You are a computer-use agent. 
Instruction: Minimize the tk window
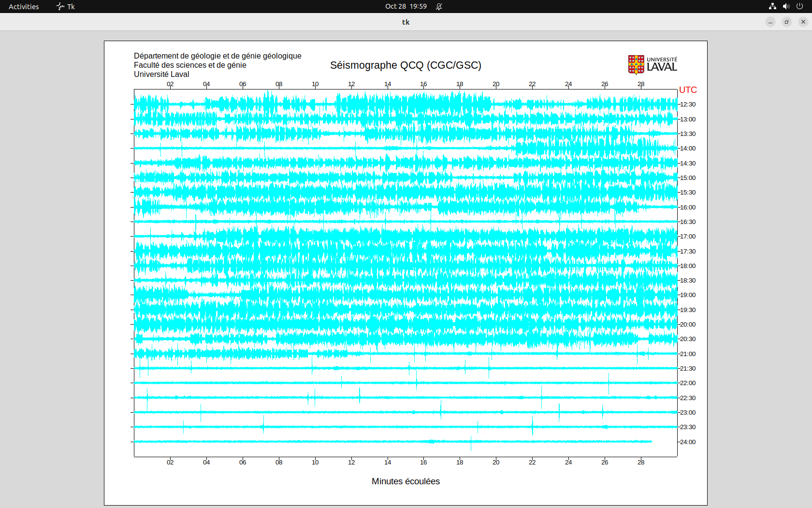pyautogui.click(x=770, y=22)
